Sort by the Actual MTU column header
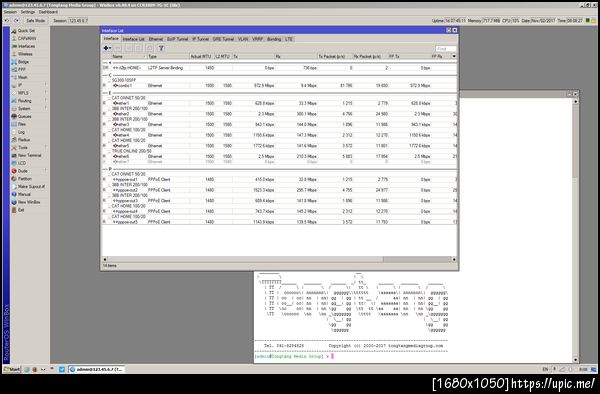The width and height of the screenshot is (600, 394). point(201,57)
